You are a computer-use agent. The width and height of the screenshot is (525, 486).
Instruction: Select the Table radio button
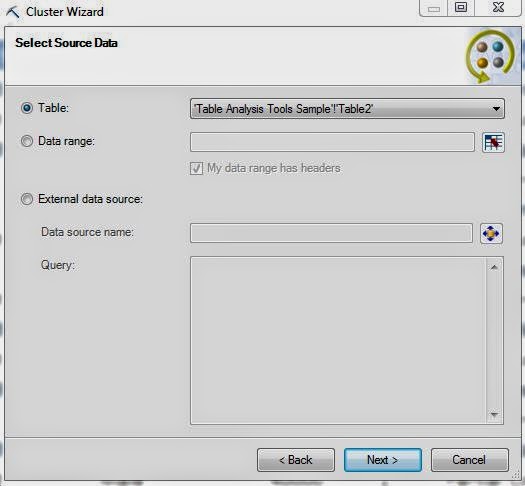27,108
